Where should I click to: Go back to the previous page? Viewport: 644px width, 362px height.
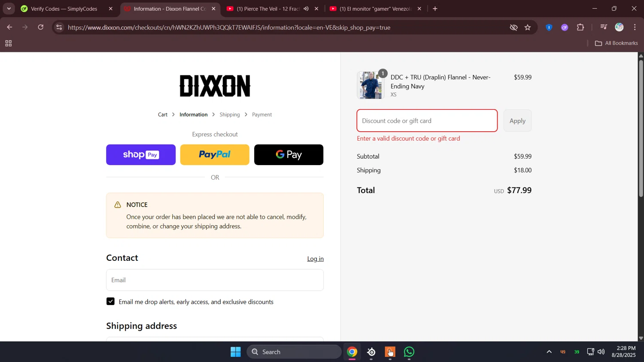coord(9,27)
